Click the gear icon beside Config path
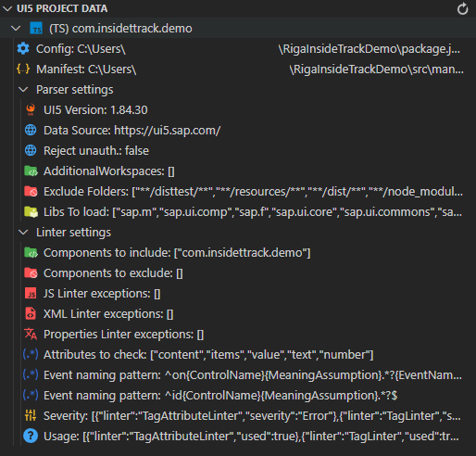Viewport: 476px width, 456px height. pos(23,49)
